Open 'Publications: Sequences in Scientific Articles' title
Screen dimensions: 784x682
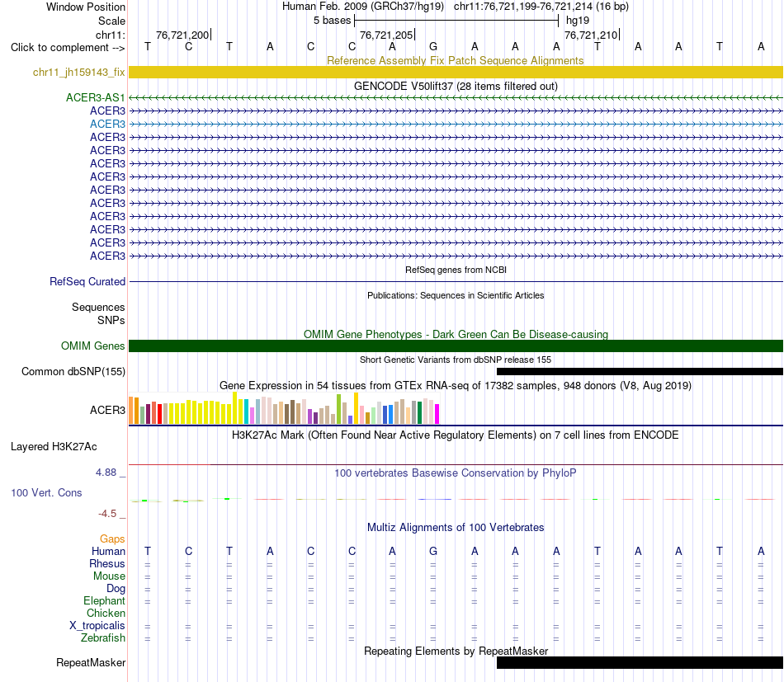[x=456, y=295]
